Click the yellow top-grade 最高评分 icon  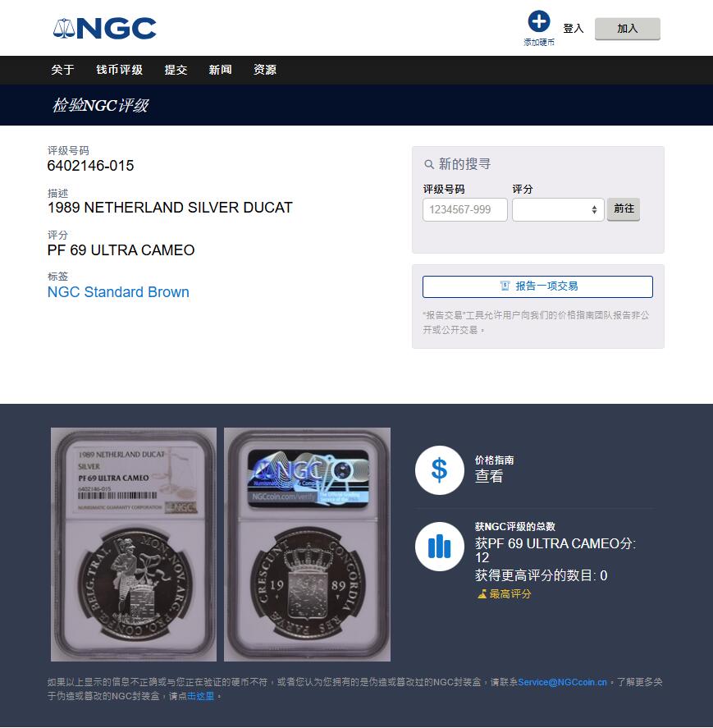click(482, 594)
